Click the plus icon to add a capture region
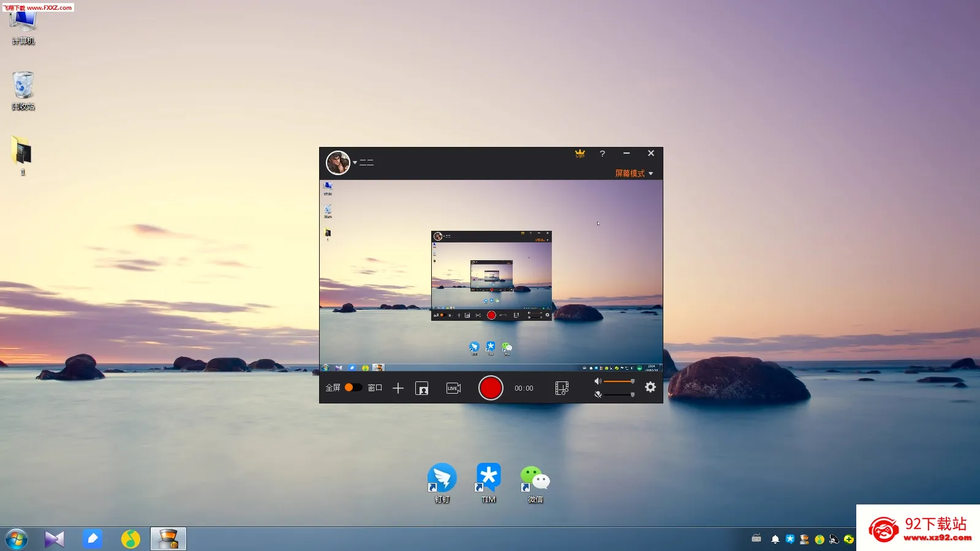980x551 pixels. coord(398,388)
